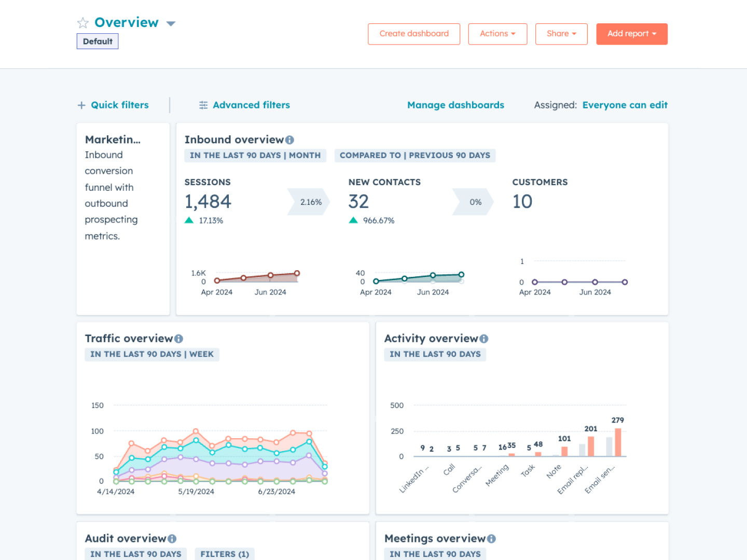
Task: Show info for Traffic overview report
Action: click(179, 339)
